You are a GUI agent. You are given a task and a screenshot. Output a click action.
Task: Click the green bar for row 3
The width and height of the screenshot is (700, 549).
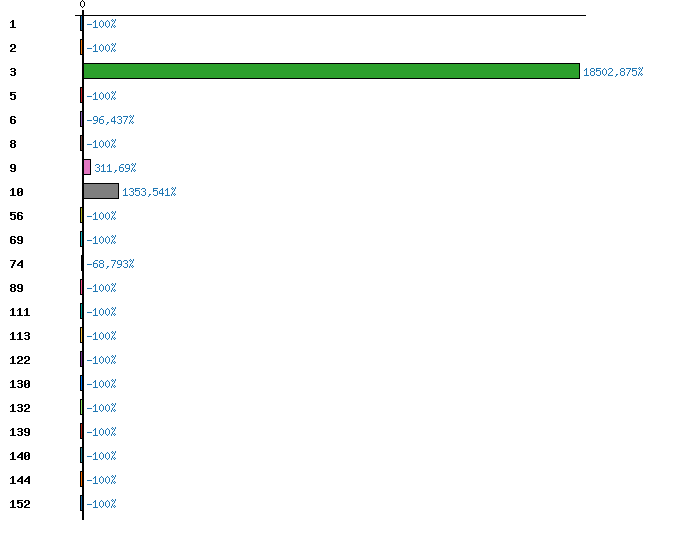coord(331,71)
